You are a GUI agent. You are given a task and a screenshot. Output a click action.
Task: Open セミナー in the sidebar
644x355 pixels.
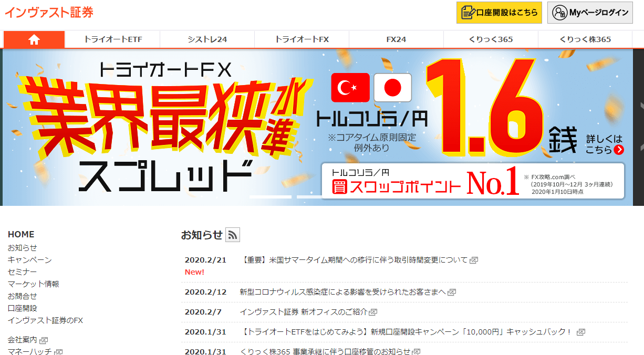pos(23,272)
